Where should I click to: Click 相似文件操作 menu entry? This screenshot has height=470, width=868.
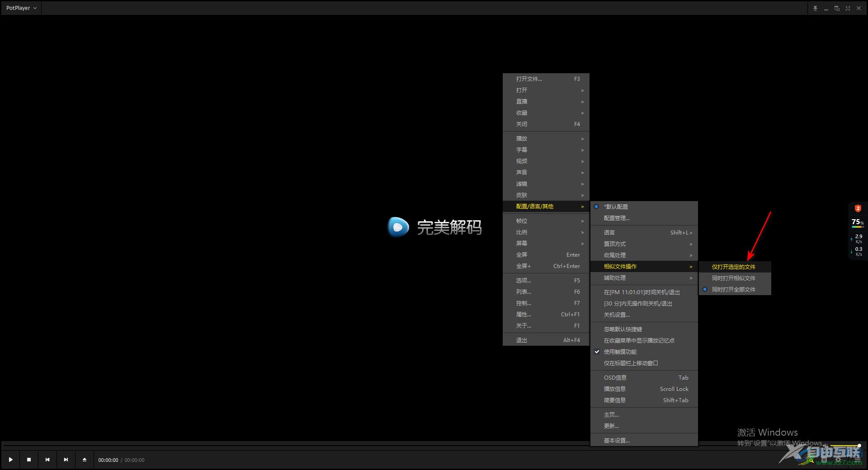[x=644, y=266]
